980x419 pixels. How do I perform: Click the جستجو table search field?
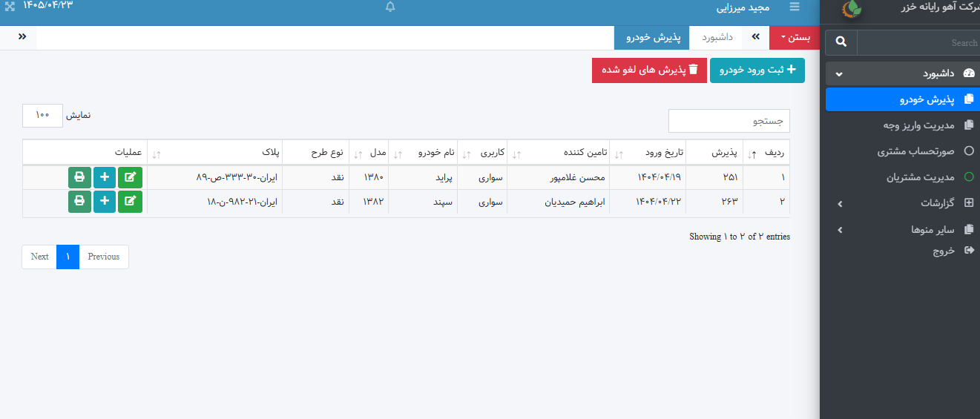pyautogui.click(x=729, y=121)
